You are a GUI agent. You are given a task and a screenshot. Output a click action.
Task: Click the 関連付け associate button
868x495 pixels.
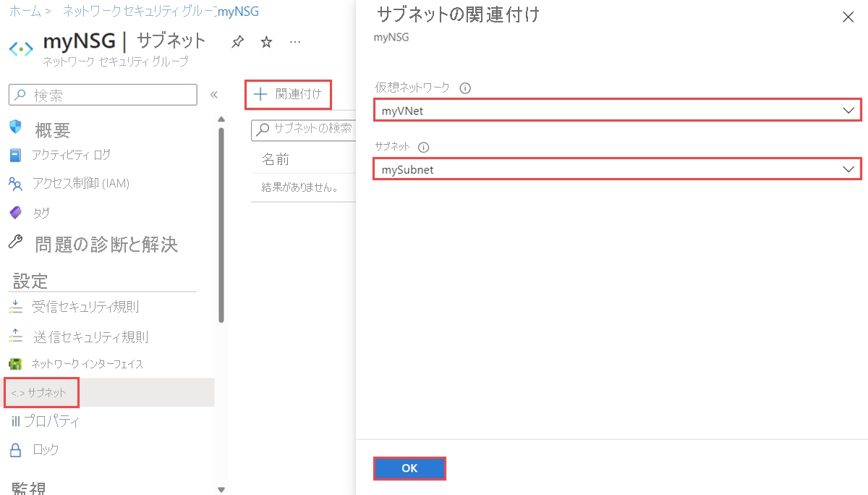point(288,94)
